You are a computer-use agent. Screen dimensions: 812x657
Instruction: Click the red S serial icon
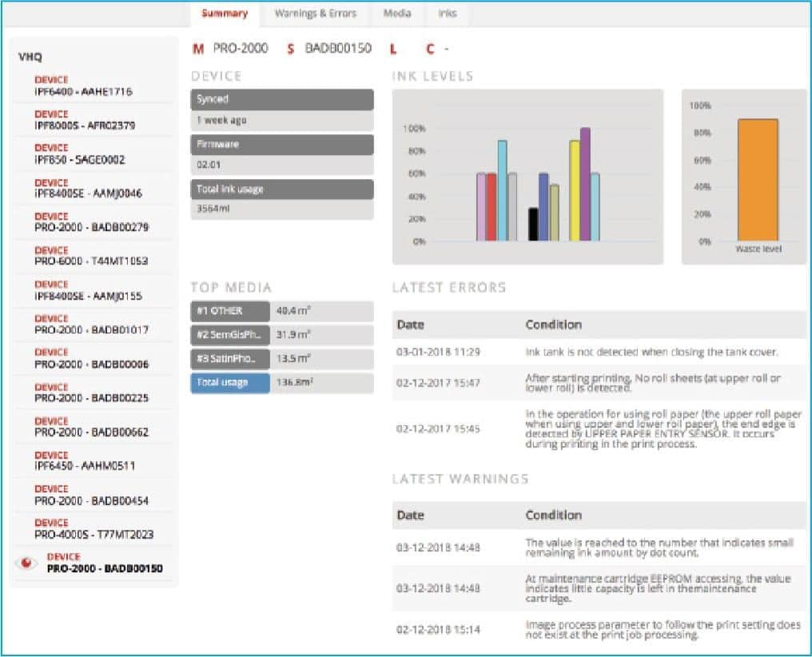click(x=292, y=49)
